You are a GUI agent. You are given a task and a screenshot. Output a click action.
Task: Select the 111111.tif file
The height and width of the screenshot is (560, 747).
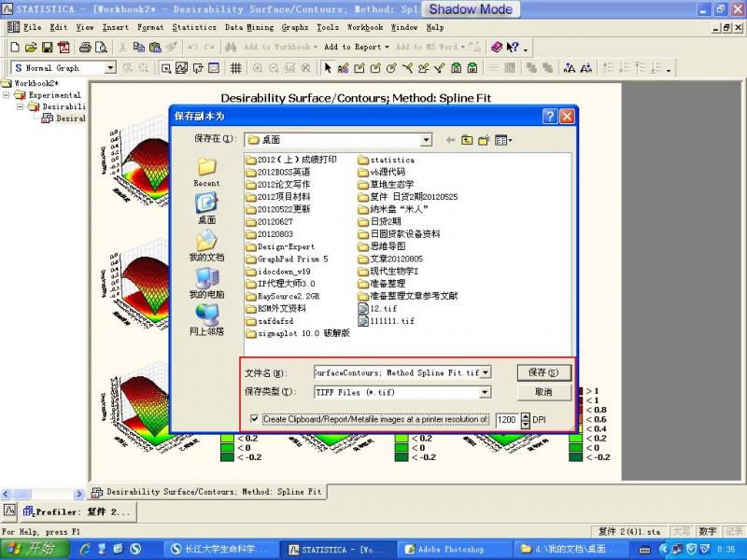click(387, 321)
